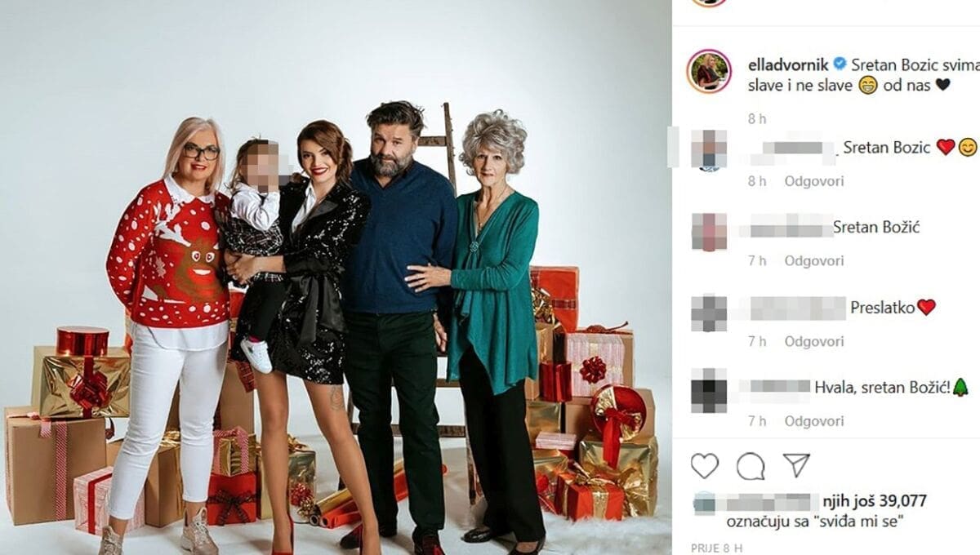The width and height of the screenshot is (980, 555).
Task: Click "Odgovori" under the second "Sretan Božić" comment
Action: [x=814, y=261]
